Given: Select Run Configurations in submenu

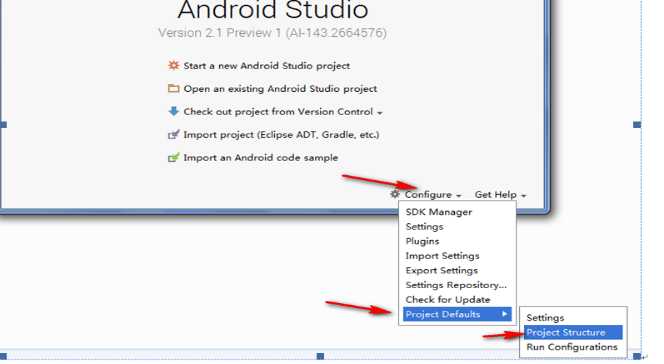Looking at the screenshot, I should (x=572, y=347).
